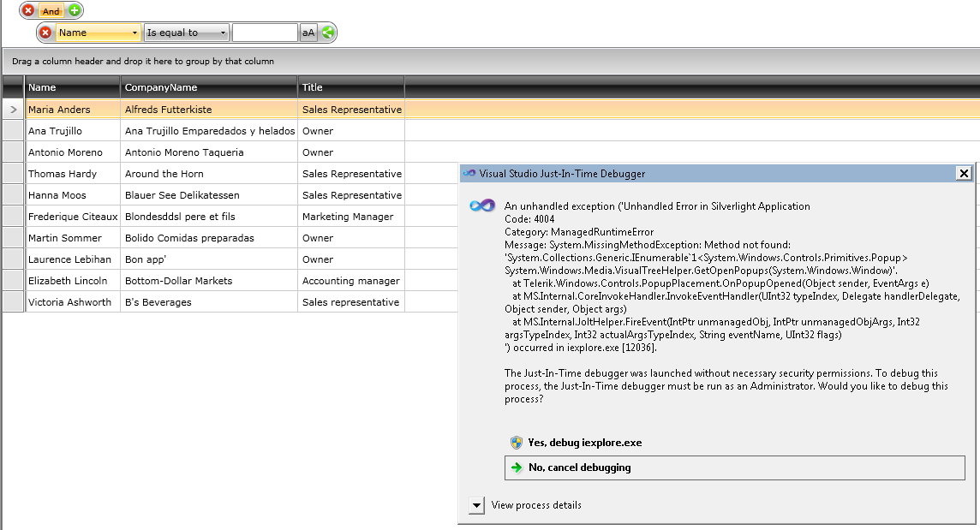Click the row header for Ana Trujillo
Screen dimensions: 980x530
coord(13,131)
